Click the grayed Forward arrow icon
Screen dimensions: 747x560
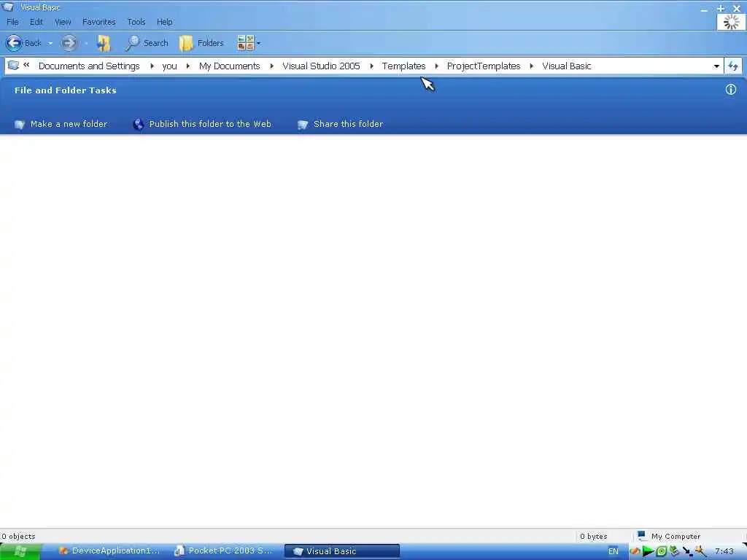(69, 43)
